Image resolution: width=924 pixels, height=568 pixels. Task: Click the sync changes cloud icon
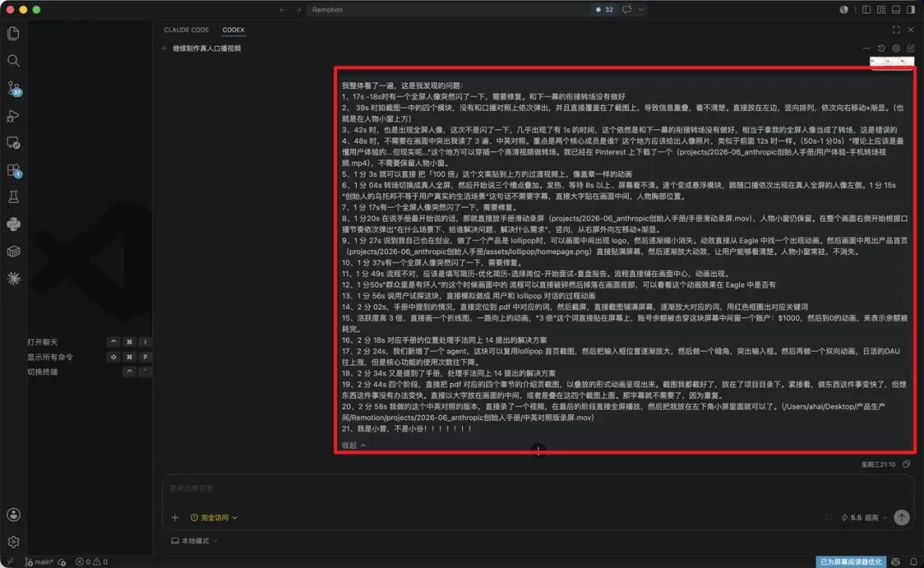[x=62, y=562]
